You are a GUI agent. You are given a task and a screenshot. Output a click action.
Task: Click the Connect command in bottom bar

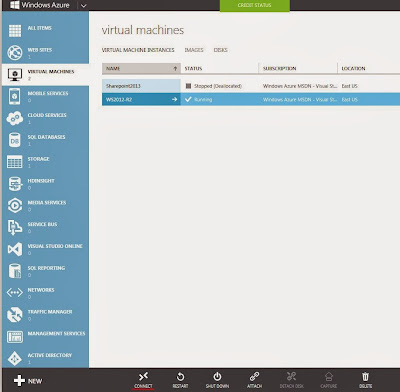pos(143,380)
